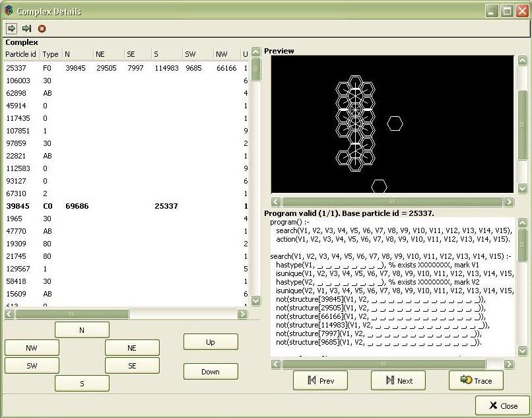Image resolution: width=532 pixels, height=418 pixels.
Task: Select particle row 15609
Action: coord(127,294)
